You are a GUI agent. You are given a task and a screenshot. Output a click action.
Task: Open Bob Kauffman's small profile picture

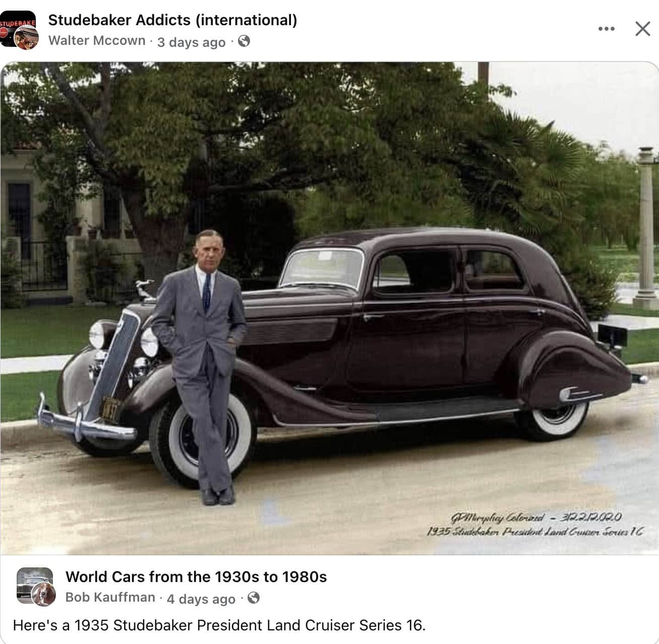click(44, 595)
